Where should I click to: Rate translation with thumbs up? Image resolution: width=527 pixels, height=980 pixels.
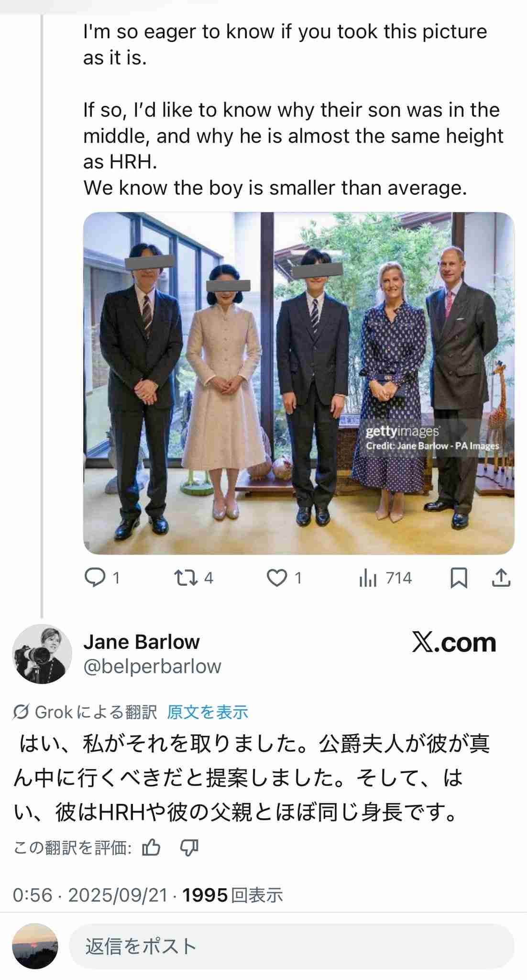[152, 848]
